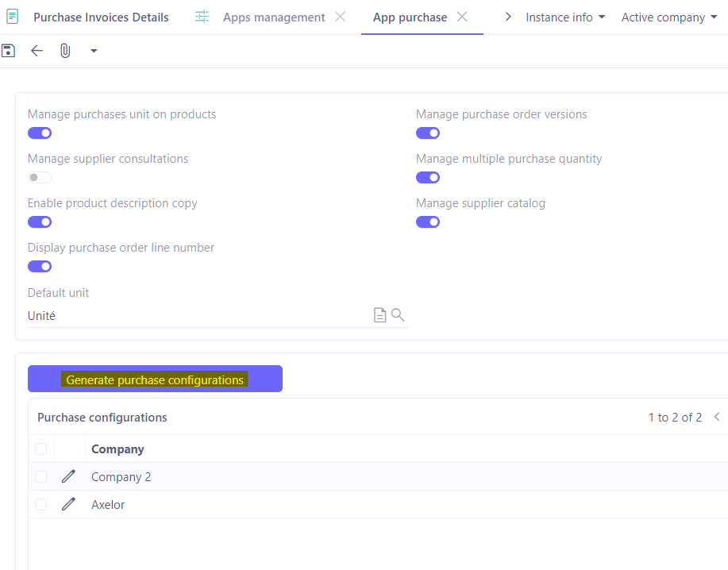Open the attachment paperclip icon
Screen dimensions: 728x570
point(64,50)
